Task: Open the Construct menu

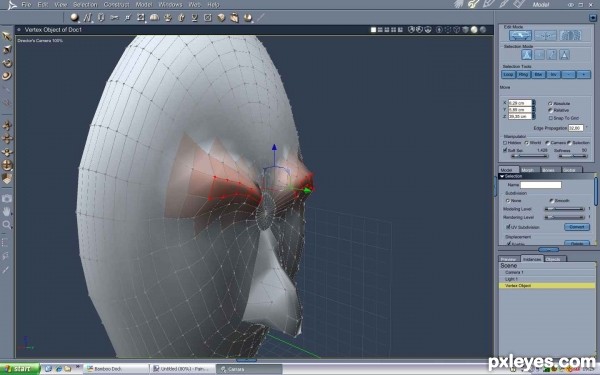Action: click(117, 5)
